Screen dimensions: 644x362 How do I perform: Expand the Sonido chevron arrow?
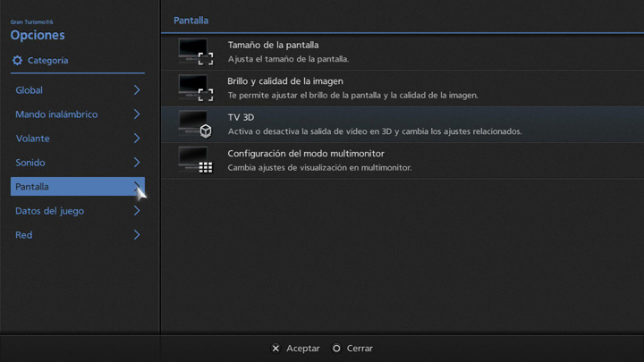pyautogui.click(x=137, y=163)
